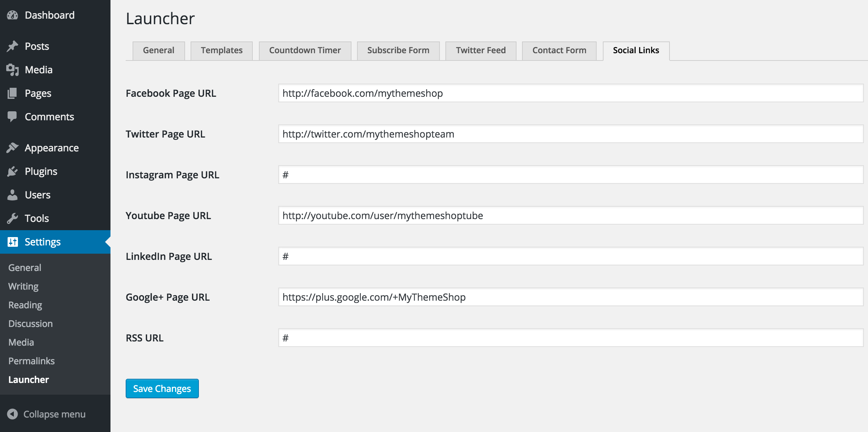Open the Dashboard menu item
Image resolution: width=868 pixels, height=432 pixels.
pyautogui.click(x=50, y=15)
